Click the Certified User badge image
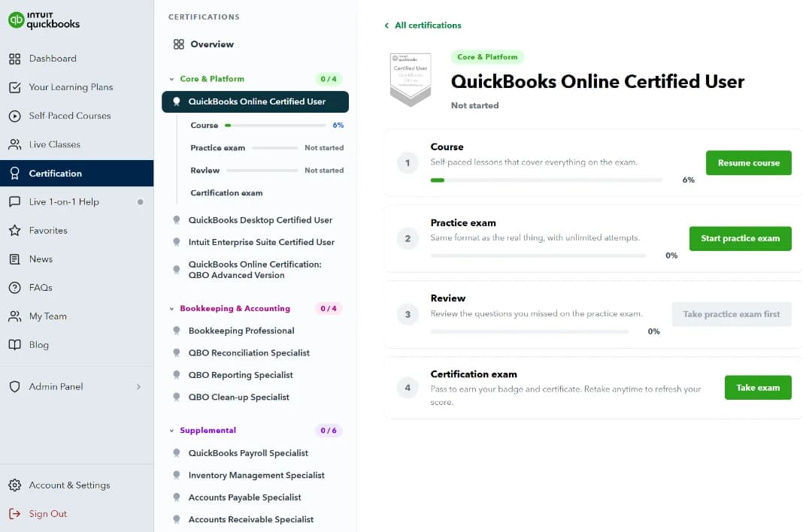This screenshot has width=803, height=532. click(x=411, y=80)
